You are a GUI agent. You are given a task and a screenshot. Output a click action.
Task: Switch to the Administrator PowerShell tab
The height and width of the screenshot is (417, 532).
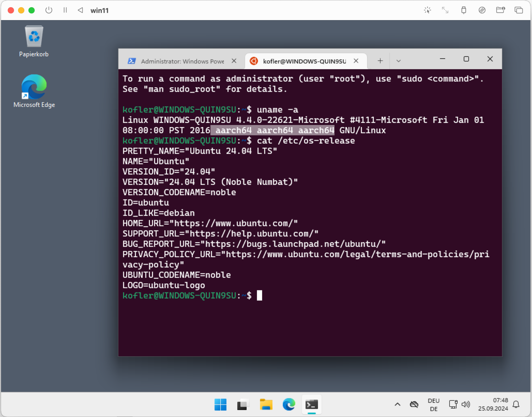180,61
